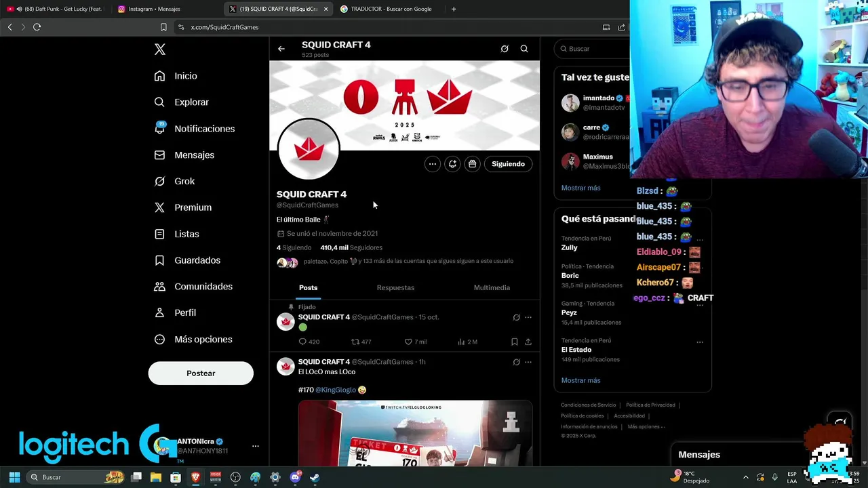Toggle bookmark on the pinned post
Screen dimensions: 868x488
514,342
